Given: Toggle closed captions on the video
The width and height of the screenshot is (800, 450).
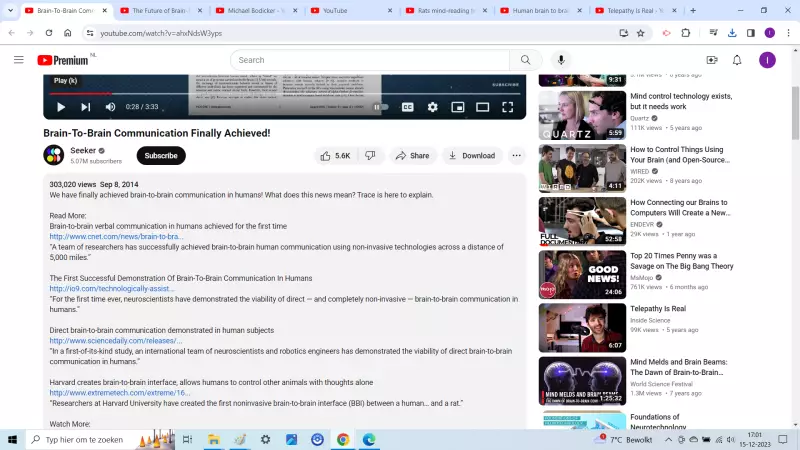Looking at the screenshot, I should [x=408, y=107].
